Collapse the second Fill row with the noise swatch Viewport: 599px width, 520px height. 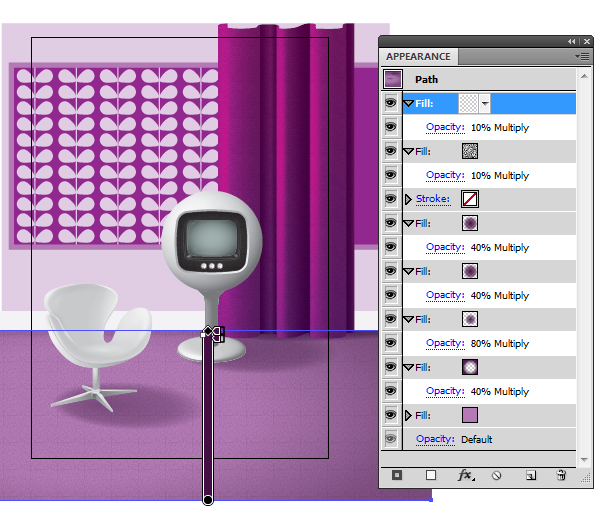(x=408, y=152)
